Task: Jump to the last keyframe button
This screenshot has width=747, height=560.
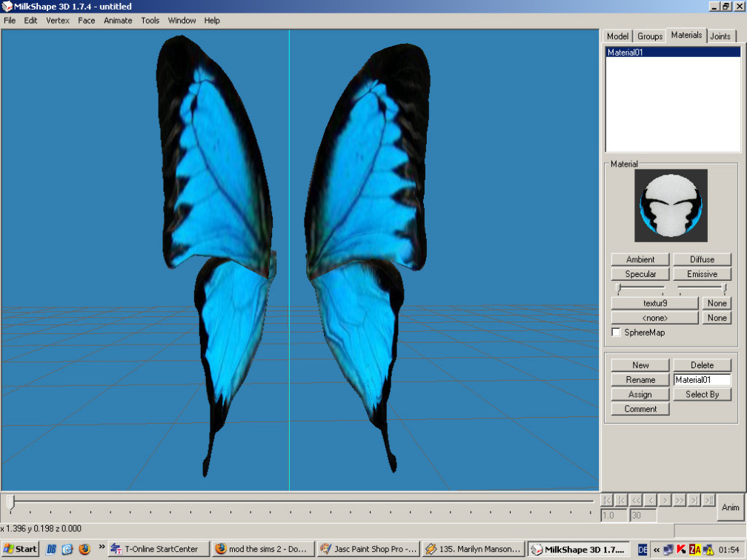Action: pyautogui.click(x=709, y=500)
